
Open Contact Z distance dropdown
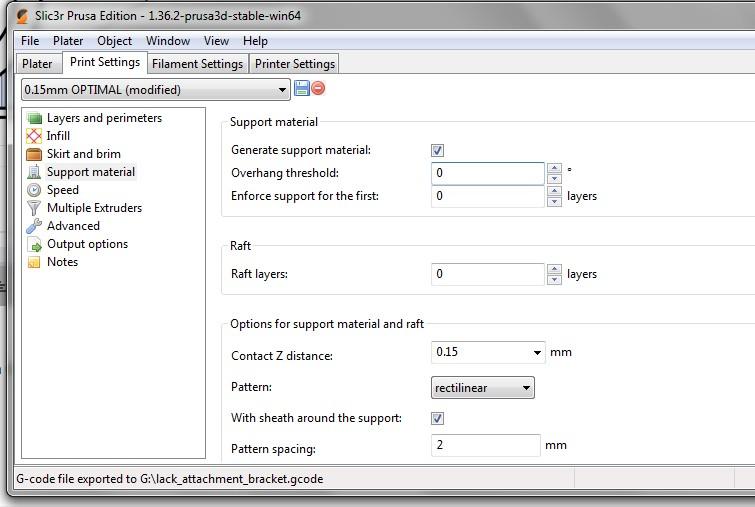coord(537,352)
